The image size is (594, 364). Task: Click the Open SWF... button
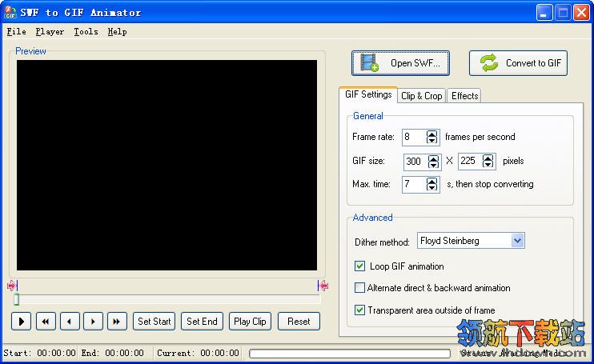click(x=400, y=63)
